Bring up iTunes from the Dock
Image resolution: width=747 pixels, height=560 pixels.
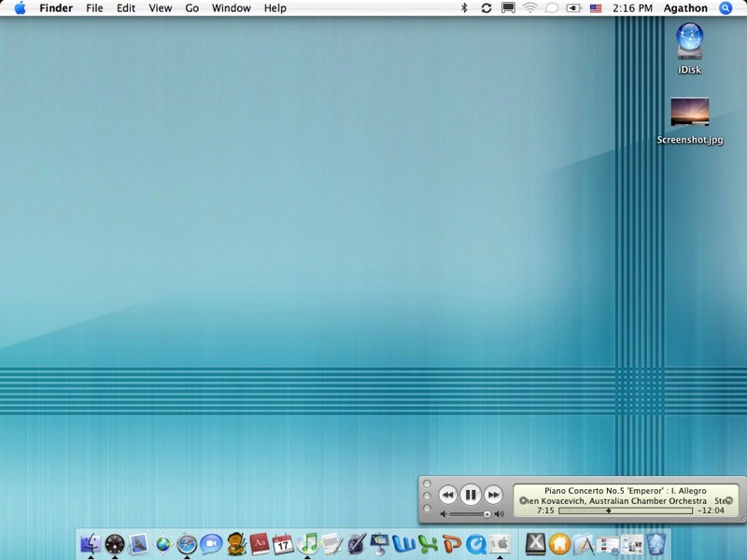tap(307, 543)
